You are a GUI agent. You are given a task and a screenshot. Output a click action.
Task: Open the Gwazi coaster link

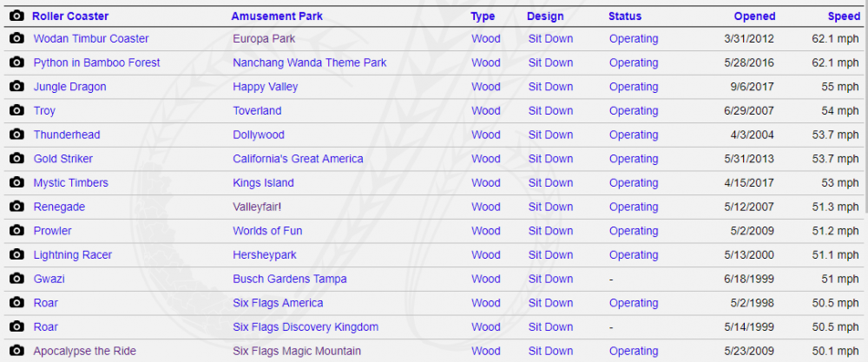coord(49,279)
